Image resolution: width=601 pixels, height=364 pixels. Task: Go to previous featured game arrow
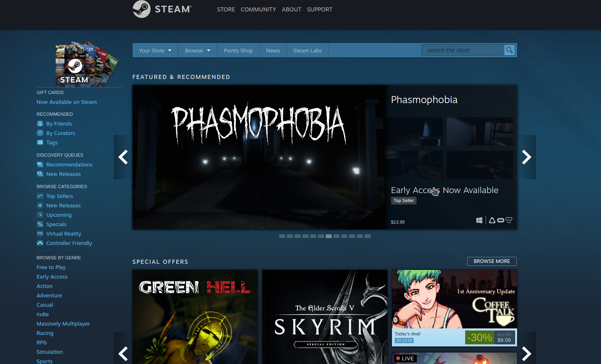[x=123, y=157]
